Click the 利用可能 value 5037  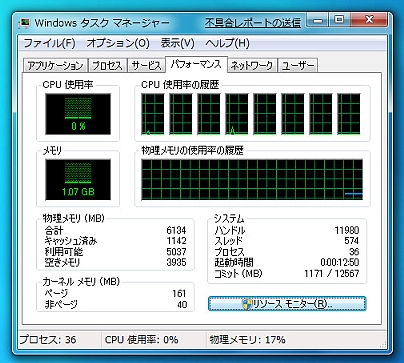tap(176, 252)
